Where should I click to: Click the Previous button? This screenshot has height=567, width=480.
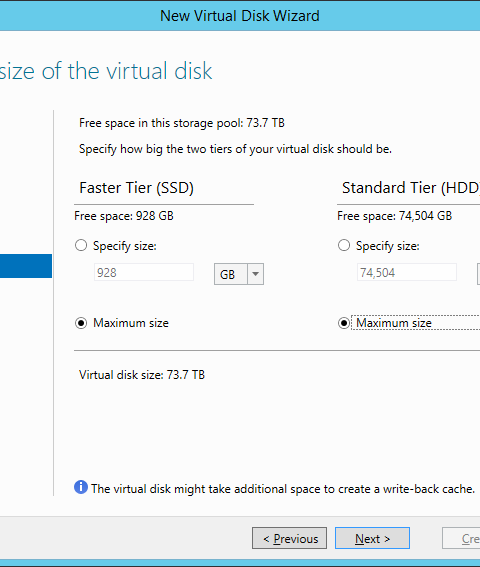[x=289, y=538]
